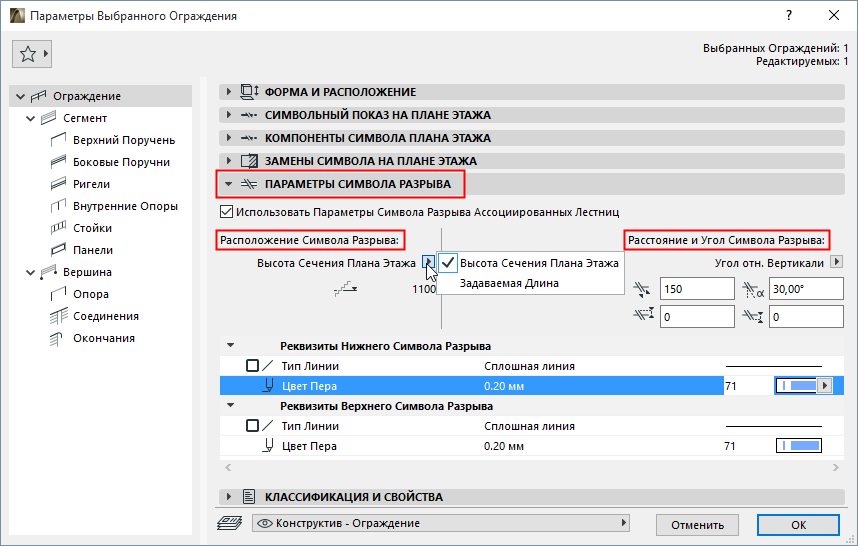This screenshot has width=858, height=546.
Task: Toggle Тип Линии checkbox in upper symbol group
Action: (x=252, y=426)
